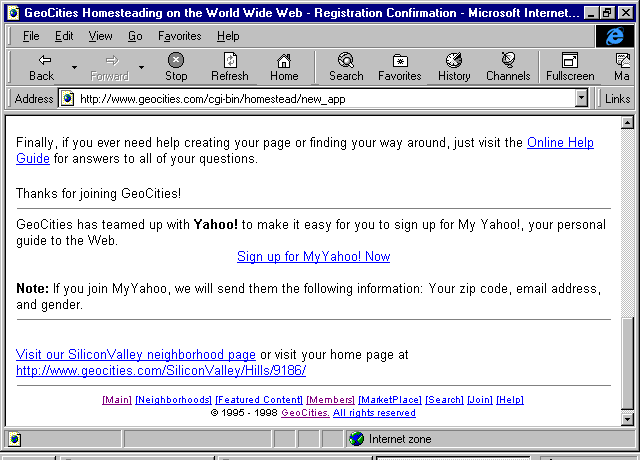Click the Guide link text
Image resolution: width=640 pixels, height=460 pixels.
(33, 158)
